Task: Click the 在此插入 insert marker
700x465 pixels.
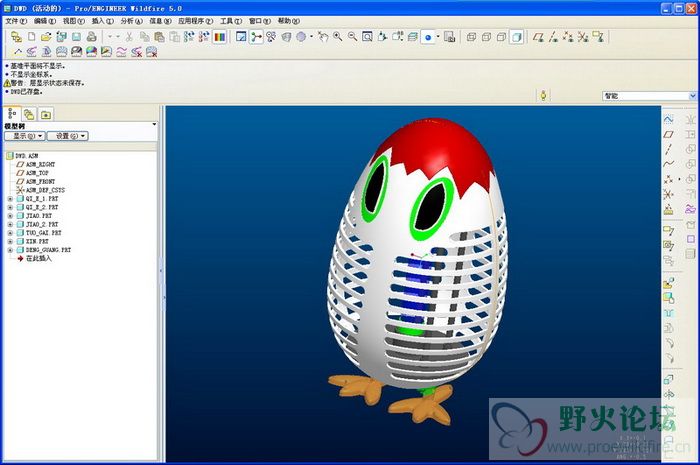Action: [x=38, y=258]
